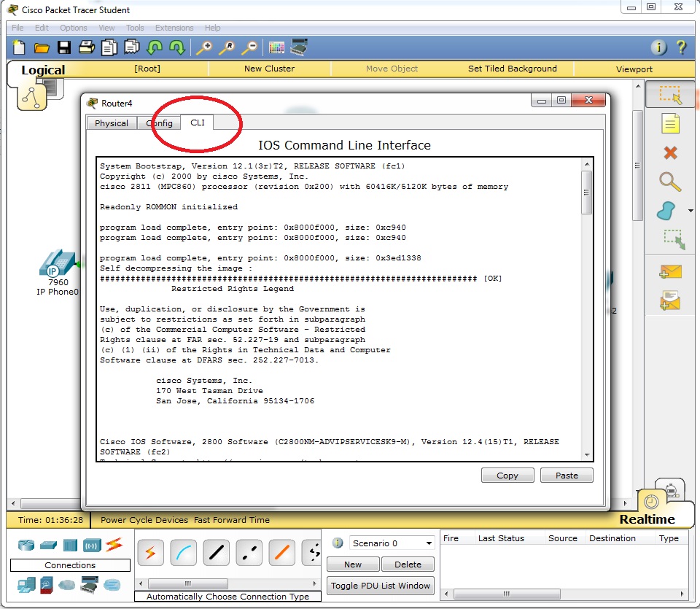The width and height of the screenshot is (700, 609).
Task: Choose the Resize Shape tool
Action: (674, 239)
